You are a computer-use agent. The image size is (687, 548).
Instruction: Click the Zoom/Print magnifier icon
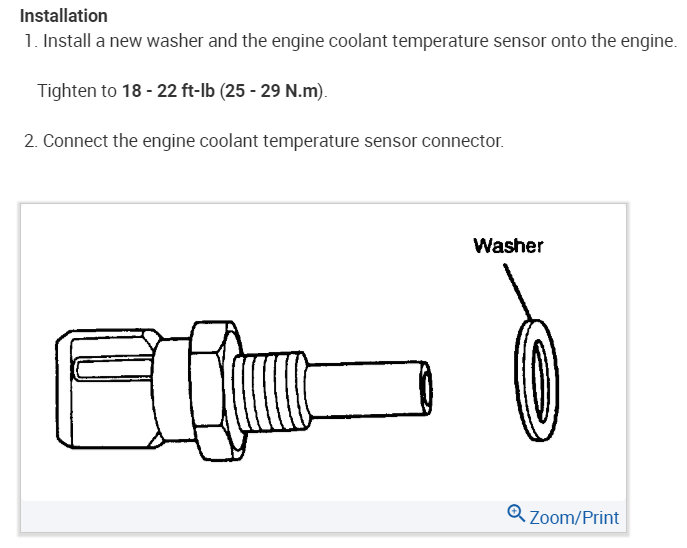click(x=516, y=514)
